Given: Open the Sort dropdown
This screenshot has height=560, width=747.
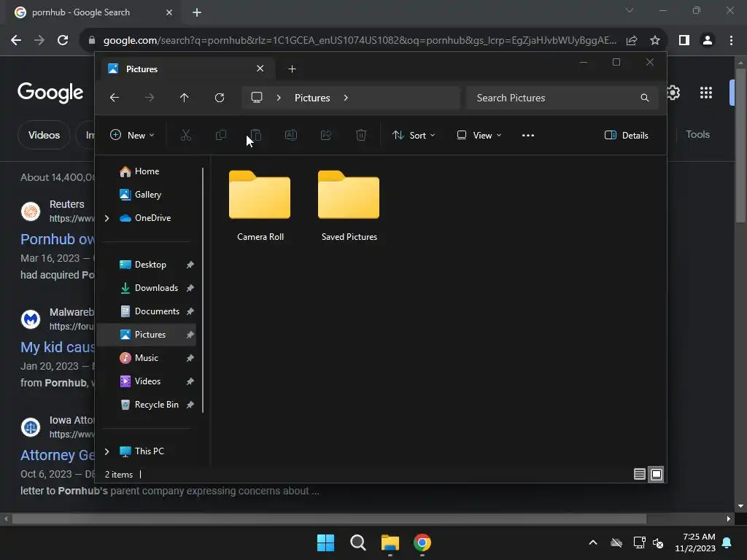Looking at the screenshot, I should [414, 135].
